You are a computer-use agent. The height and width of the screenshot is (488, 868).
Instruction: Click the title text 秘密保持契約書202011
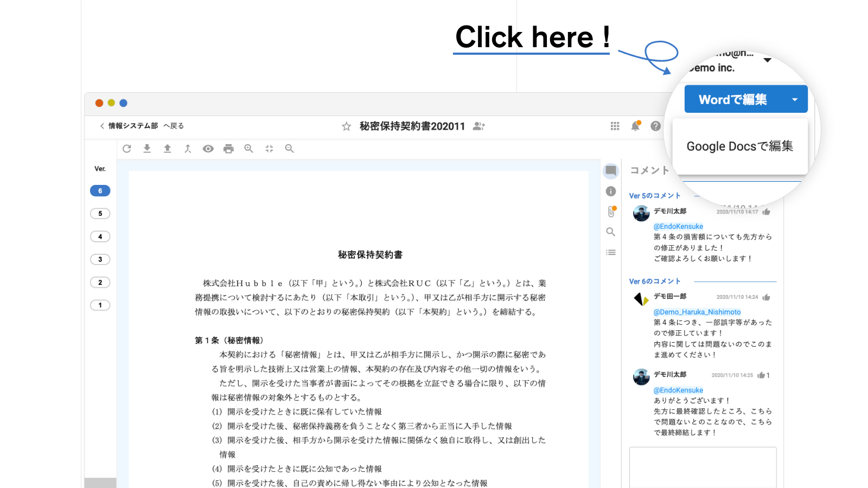[x=412, y=126]
